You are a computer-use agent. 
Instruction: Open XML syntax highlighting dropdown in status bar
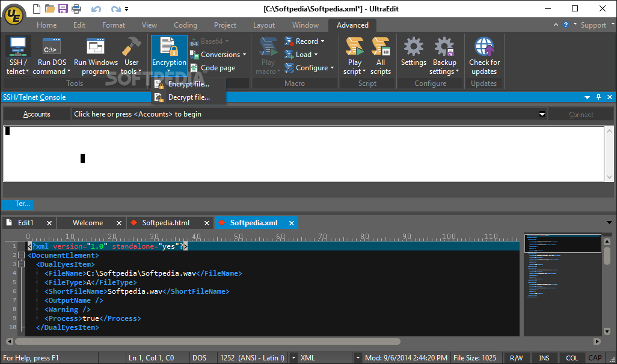click(358, 358)
